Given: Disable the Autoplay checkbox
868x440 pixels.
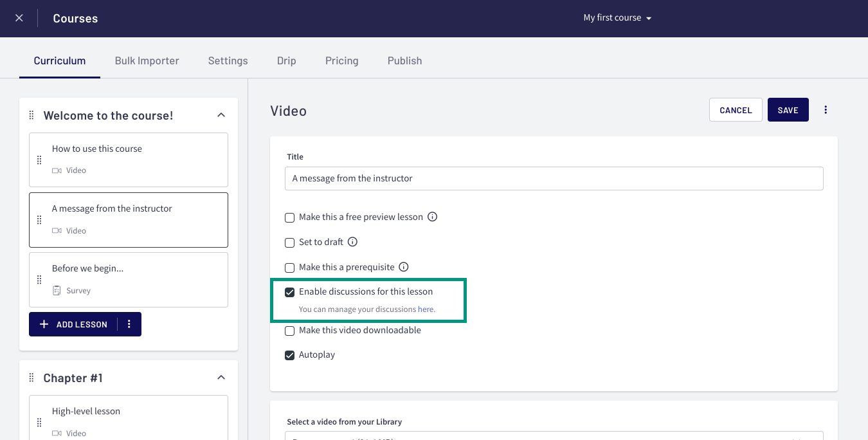Looking at the screenshot, I should click(x=290, y=355).
